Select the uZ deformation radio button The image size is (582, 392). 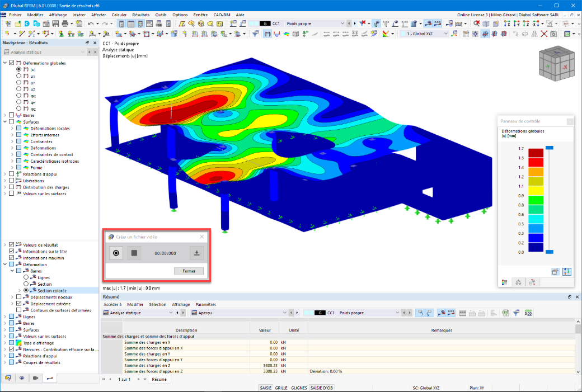click(x=18, y=89)
